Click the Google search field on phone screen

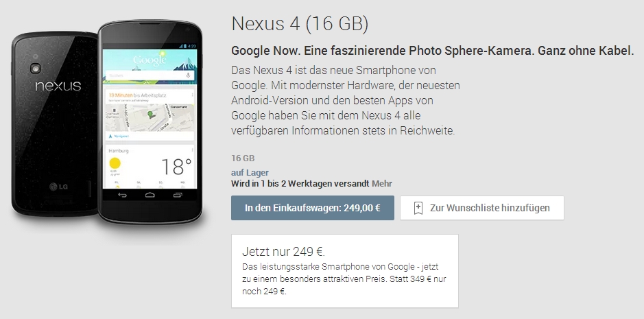[150, 75]
